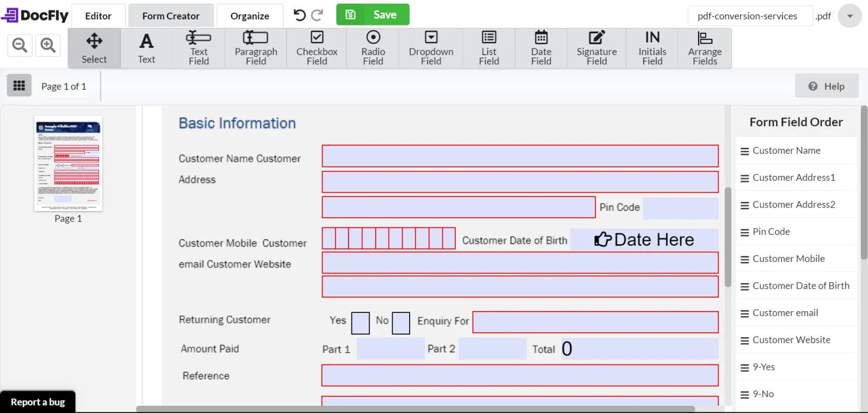This screenshot has width=868, height=413.
Task: Open the dropdown arrow next to .pdf
Action: 849,16
